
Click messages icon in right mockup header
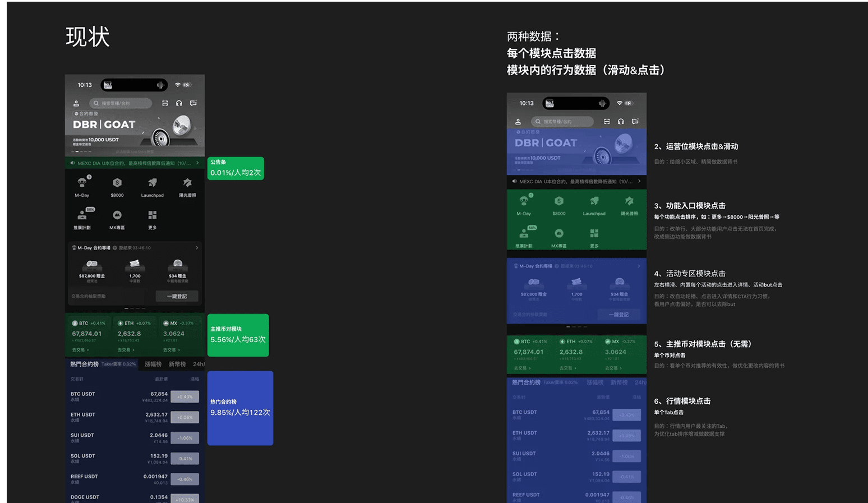coord(635,121)
